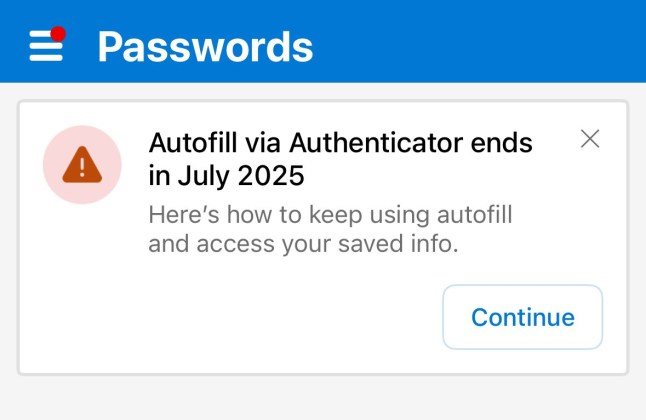Tap the top line of the menu icon

coord(40,34)
